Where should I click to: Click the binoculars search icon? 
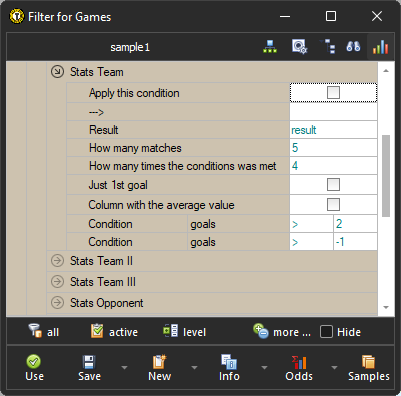(x=353, y=47)
